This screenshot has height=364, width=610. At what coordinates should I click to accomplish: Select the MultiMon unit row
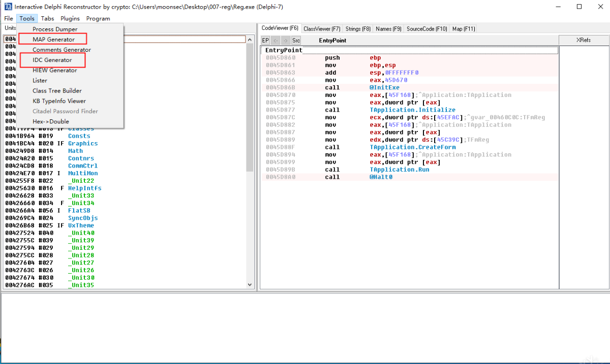(125, 173)
